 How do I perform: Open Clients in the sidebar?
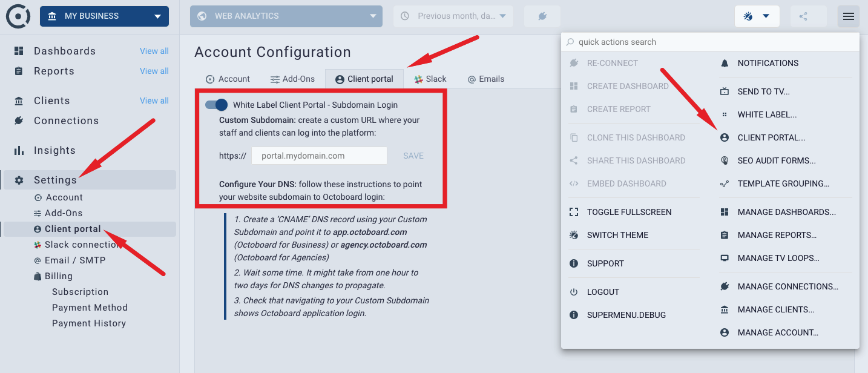pos(51,101)
